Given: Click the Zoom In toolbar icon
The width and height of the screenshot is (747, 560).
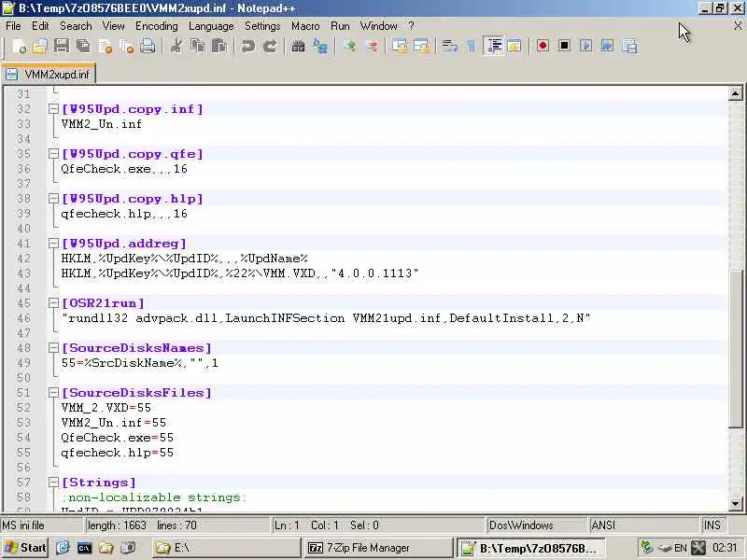Looking at the screenshot, I should pos(349,46).
